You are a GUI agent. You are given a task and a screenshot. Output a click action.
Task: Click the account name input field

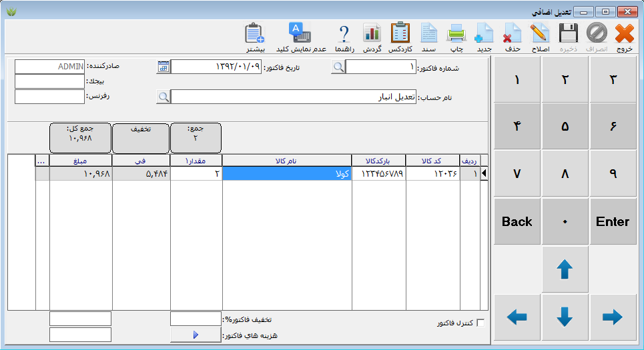[x=293, y=97]
